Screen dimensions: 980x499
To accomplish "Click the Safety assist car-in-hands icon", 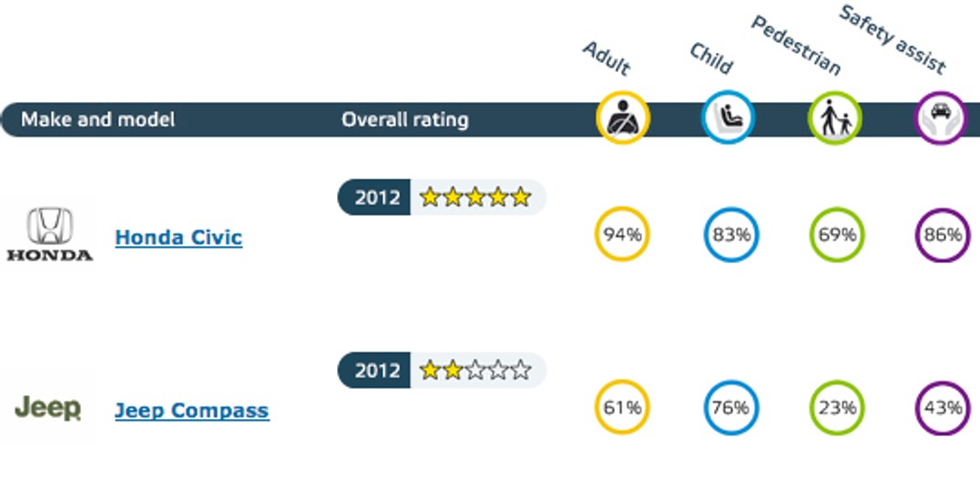I will pos(941,117).
